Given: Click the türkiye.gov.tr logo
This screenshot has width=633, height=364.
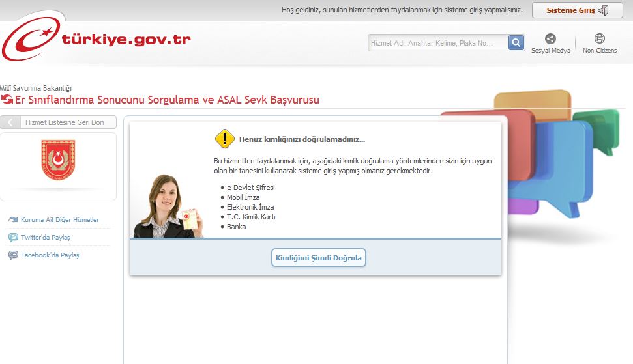Looking at the screenshot, I should pyautogui.click(x=96, y=40).
